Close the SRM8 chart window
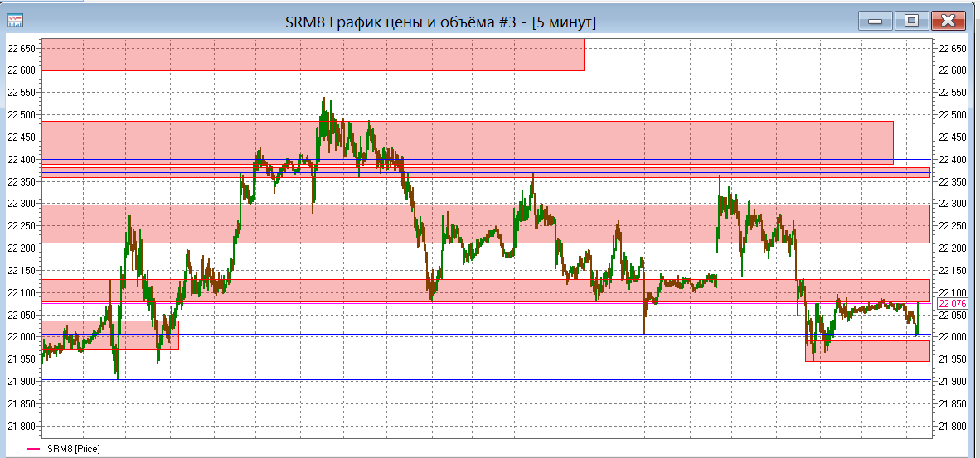This screenshot has height=458, width=980. point(948,21)
